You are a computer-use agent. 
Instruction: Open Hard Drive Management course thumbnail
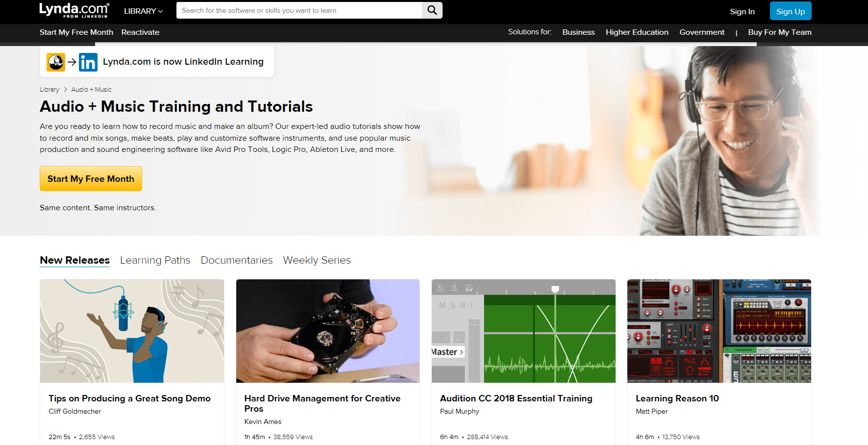[x=328, y=331]
